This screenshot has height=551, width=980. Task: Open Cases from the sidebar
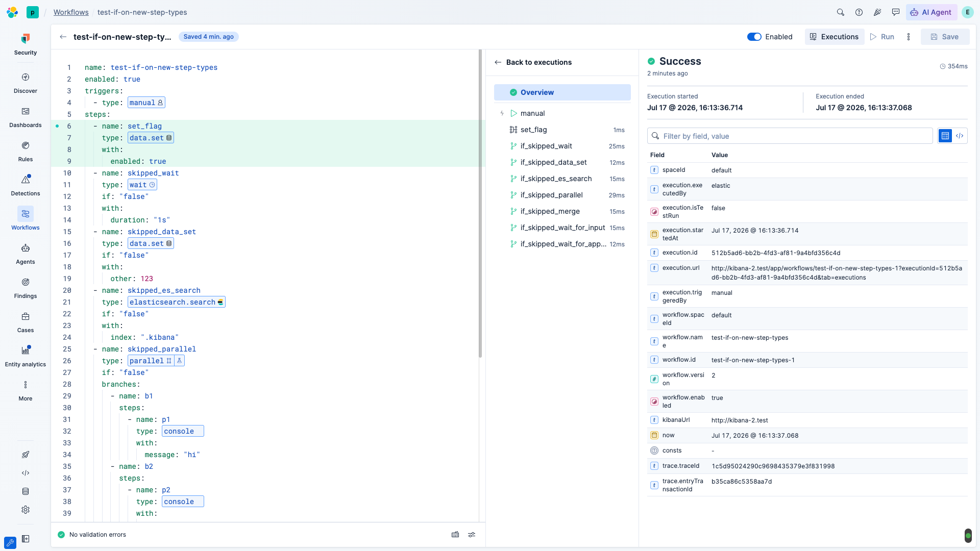click(x=26, y=322)
